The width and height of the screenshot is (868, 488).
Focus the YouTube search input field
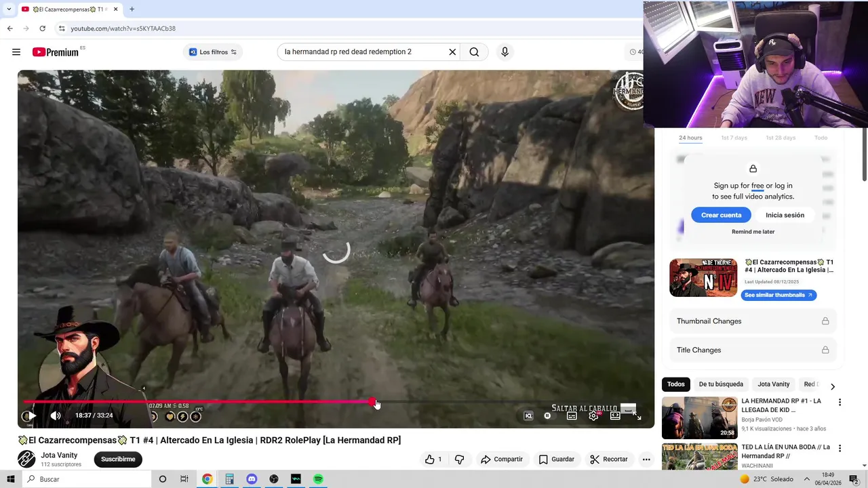[363, 52]
